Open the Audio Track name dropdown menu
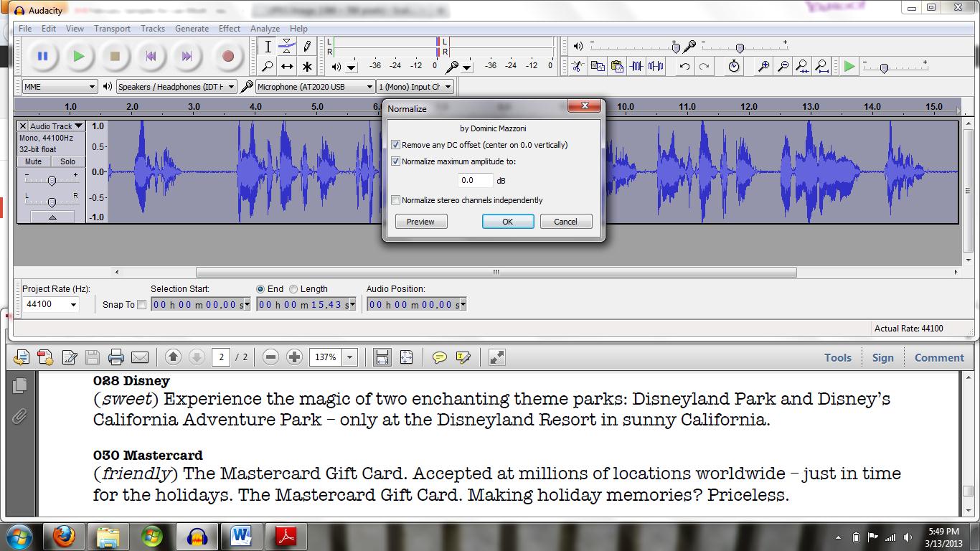Viewport: 980px width, 551px height. (x=57, y=126)
